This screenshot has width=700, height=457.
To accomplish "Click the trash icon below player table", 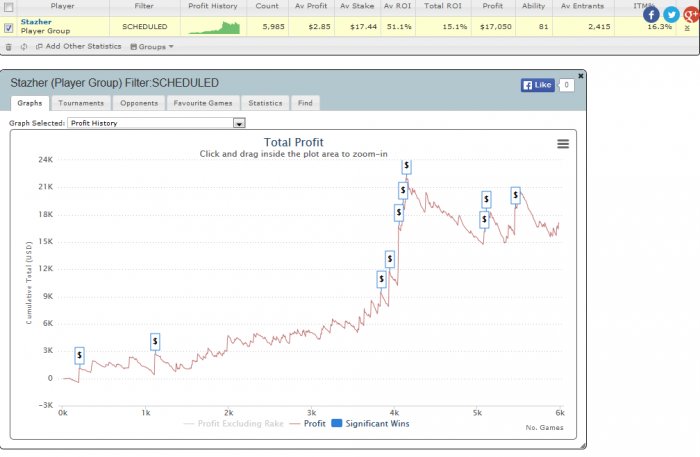I will pyautogui.click(x=8, y=47).
